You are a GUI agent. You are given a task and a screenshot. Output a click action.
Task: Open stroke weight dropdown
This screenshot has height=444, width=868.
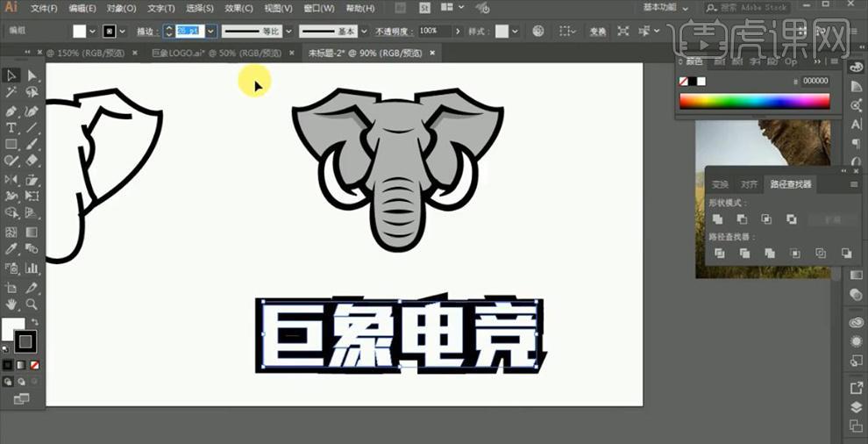[211, 32]
